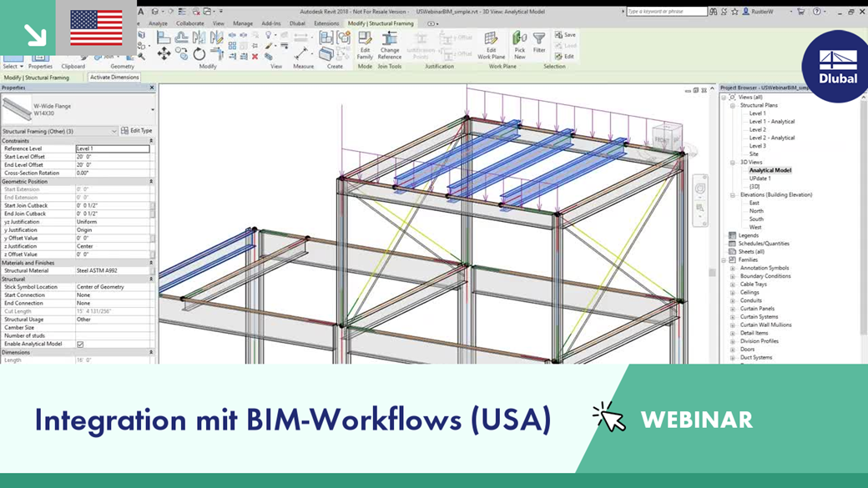This screenshot has width=868, height=488.
Task: Click the Change Reference tool
Action: point(390,45)
